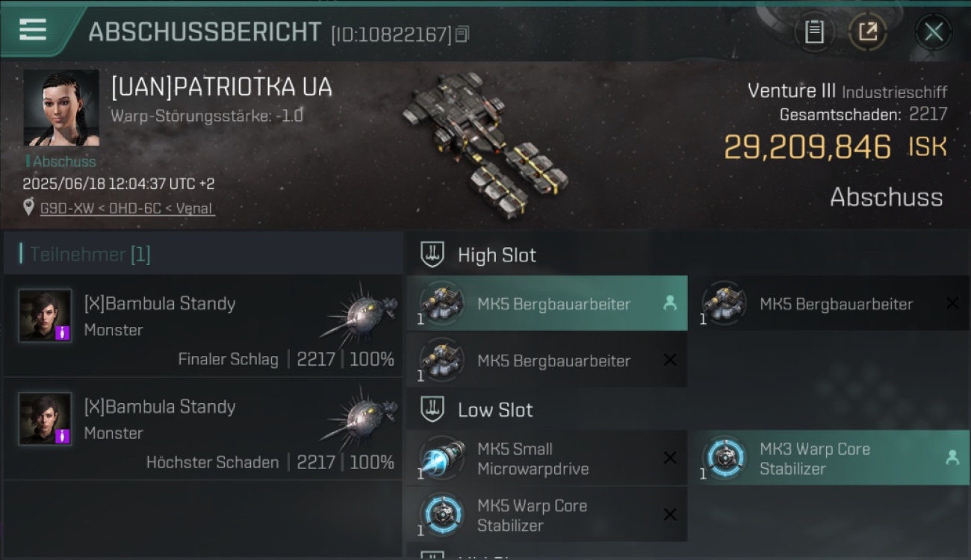Open PATRIOTKA UA's character portrait
Viewport: 971px width, 560px height.
click(61, 108)
